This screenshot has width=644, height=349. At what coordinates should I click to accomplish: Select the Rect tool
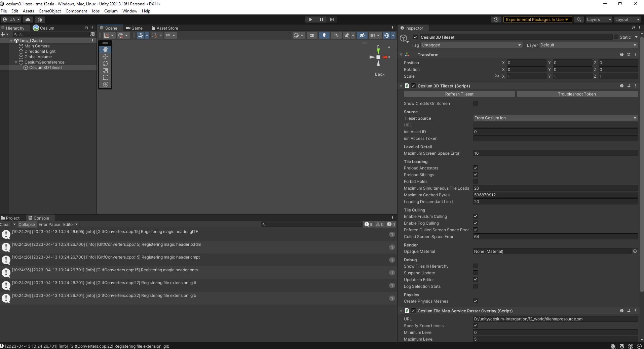(105, 78)
